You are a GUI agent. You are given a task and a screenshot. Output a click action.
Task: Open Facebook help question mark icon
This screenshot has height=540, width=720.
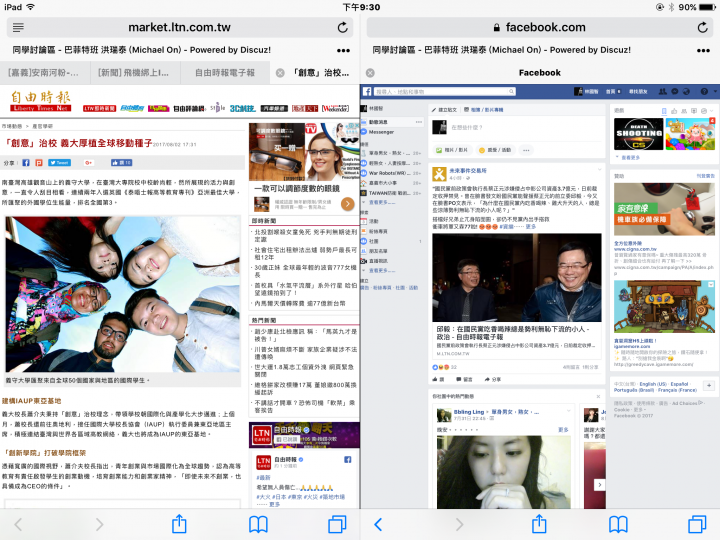pyautogui.click(x=704, y=91)
